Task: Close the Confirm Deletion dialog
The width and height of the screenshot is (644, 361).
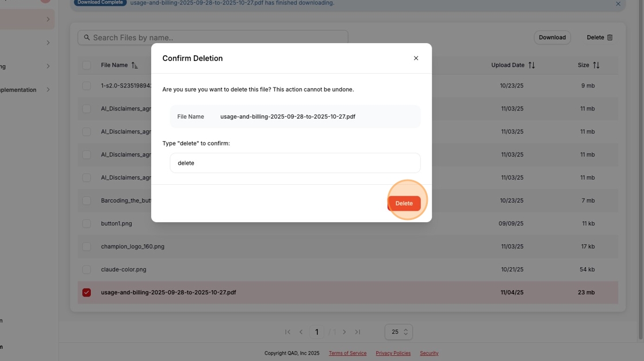Action: pos(416,58)
